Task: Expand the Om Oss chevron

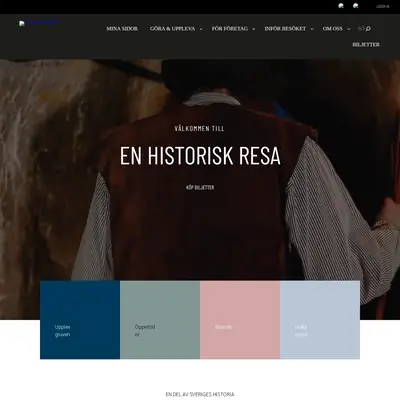Action: pos(349,29)
